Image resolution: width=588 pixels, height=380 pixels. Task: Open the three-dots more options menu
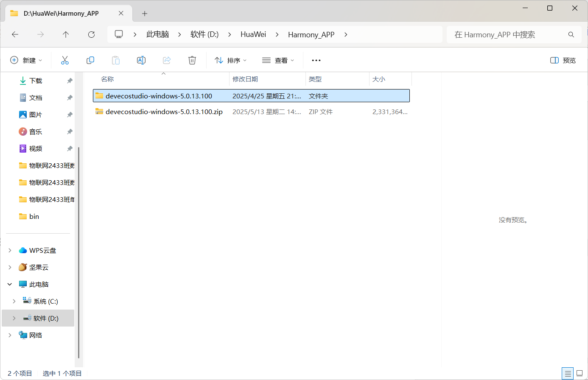tap(316, 60)
